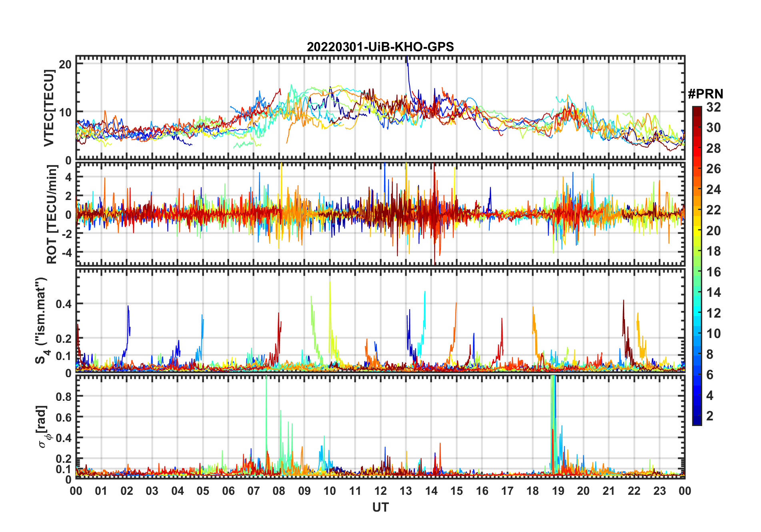
Task: Select colorbar tick label "30"
Action: [x=713, y=128]
